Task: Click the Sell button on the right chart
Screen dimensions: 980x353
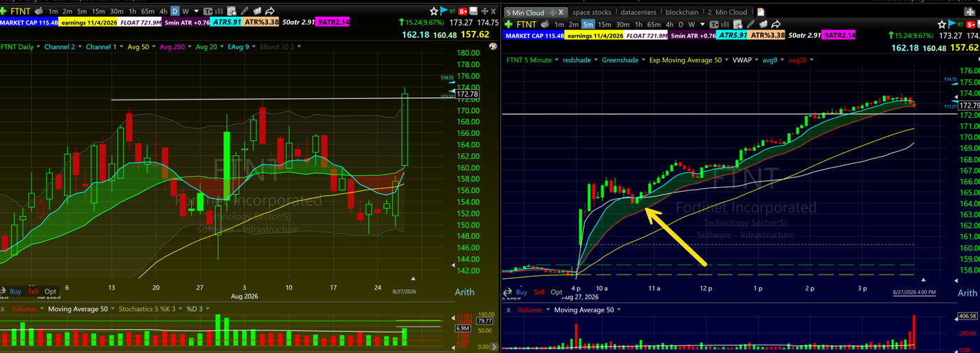Action: point(539,292)
